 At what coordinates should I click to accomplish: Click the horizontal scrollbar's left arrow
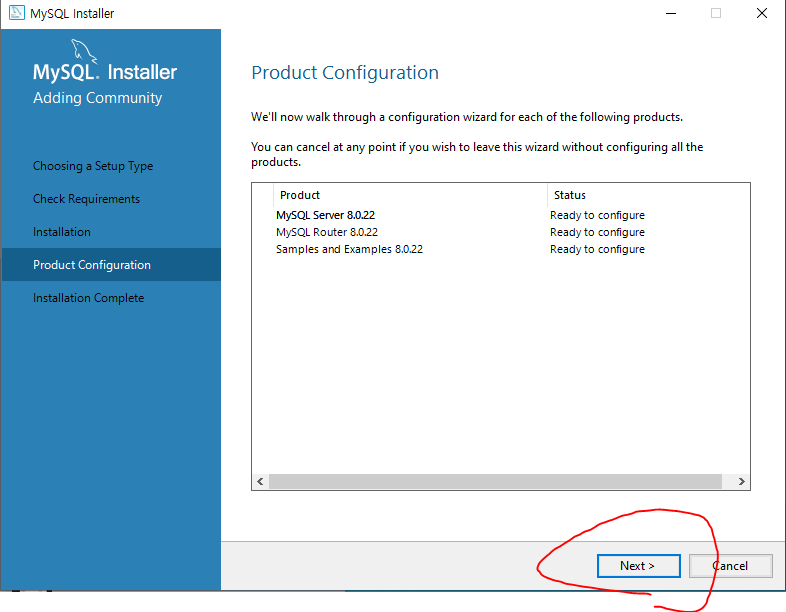[260, 481]
